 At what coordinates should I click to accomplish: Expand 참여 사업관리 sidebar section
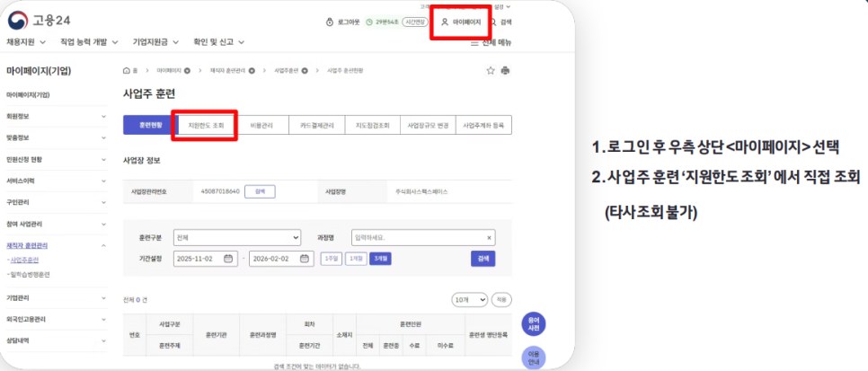57,225
